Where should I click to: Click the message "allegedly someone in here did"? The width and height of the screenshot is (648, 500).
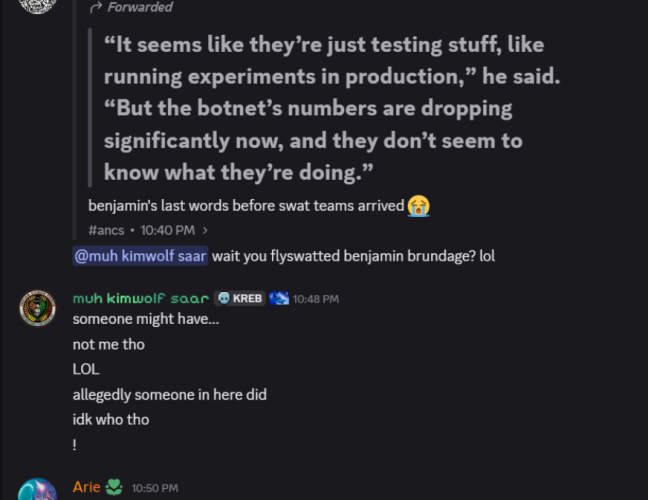170,395
